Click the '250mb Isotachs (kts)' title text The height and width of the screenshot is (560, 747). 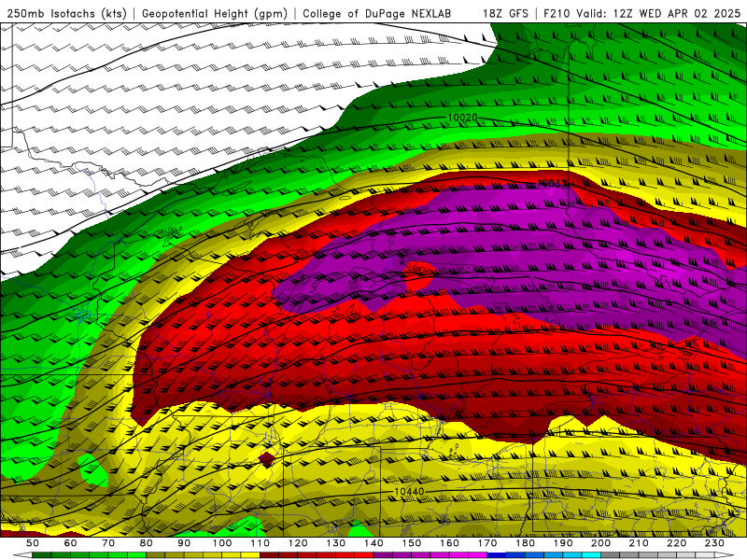click(66, 14)
